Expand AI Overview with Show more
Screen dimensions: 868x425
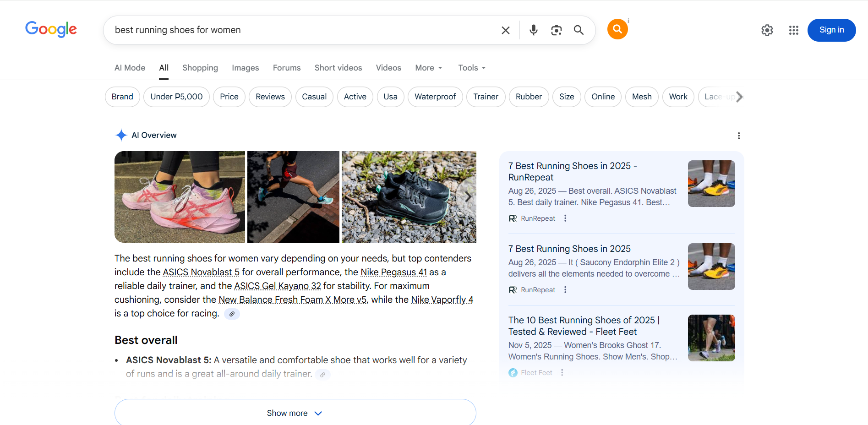click(x=295, y=413)
